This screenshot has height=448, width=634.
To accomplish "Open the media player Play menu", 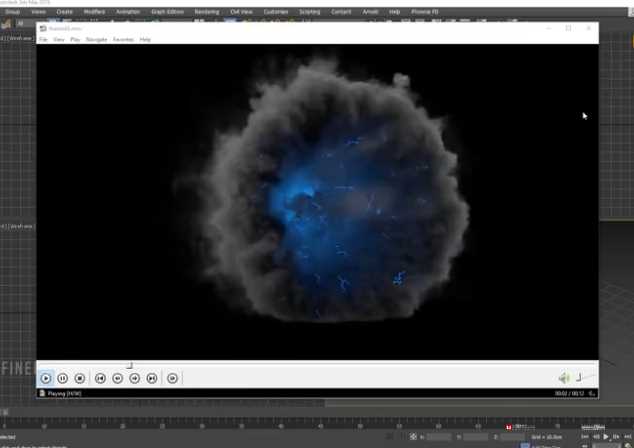I will point(75,39).
